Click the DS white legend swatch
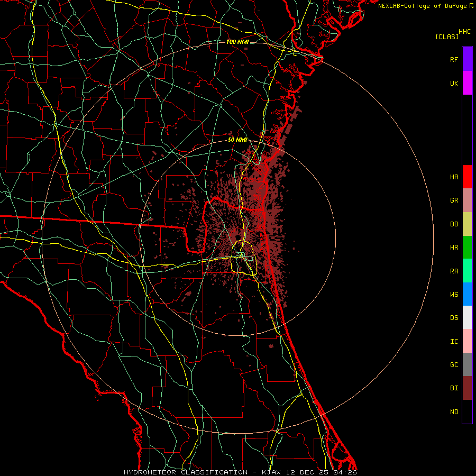 467,317
